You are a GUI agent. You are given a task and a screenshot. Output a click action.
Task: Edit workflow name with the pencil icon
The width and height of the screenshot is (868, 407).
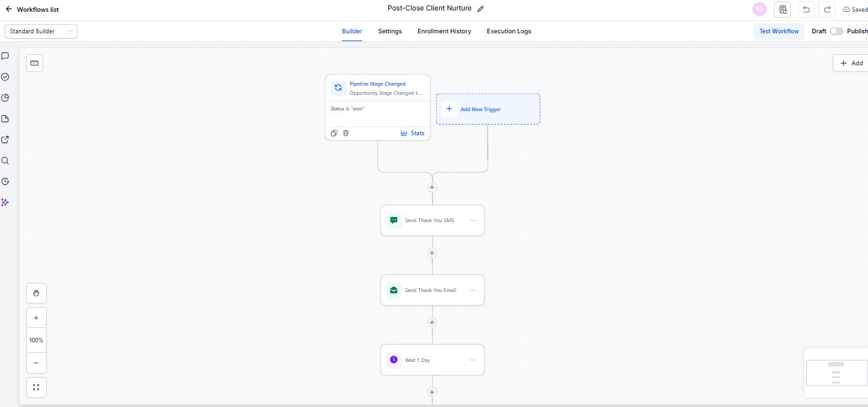481,9
